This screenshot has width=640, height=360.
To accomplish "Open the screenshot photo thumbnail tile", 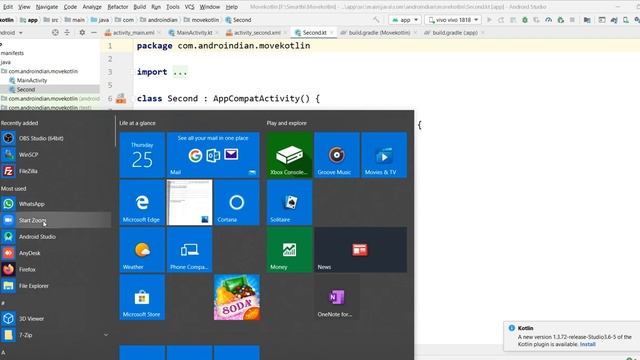I will tap(189, 202).
